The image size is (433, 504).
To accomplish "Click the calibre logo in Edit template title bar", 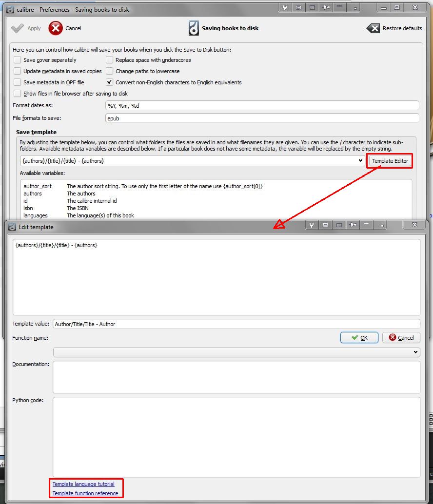I will (x=12, y=227).
